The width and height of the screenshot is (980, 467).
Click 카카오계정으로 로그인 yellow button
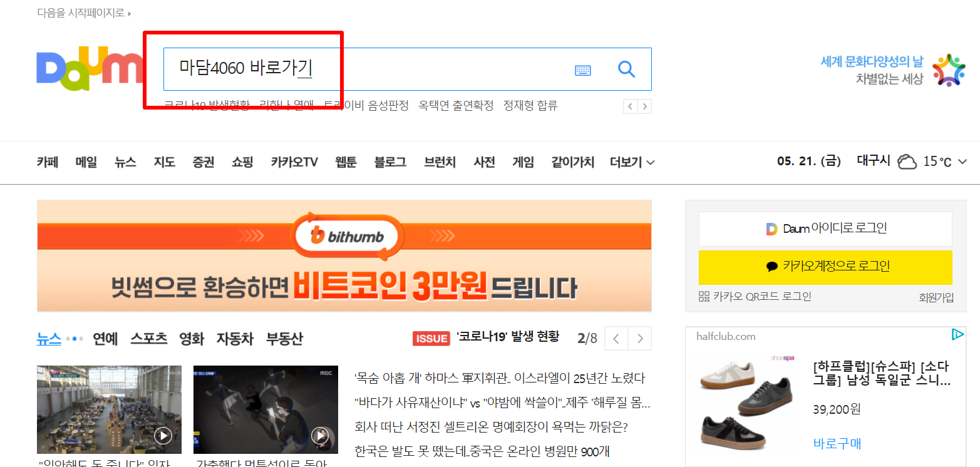click(825, 267)
